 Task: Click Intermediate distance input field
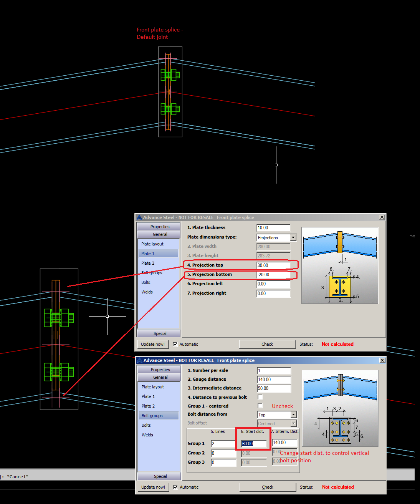tap(274, 388)
